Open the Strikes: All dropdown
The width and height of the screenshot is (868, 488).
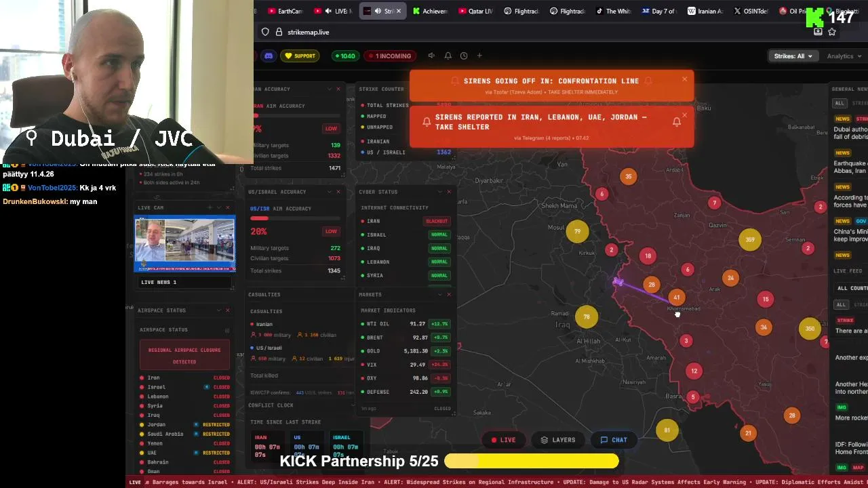(x=793, y=56)
